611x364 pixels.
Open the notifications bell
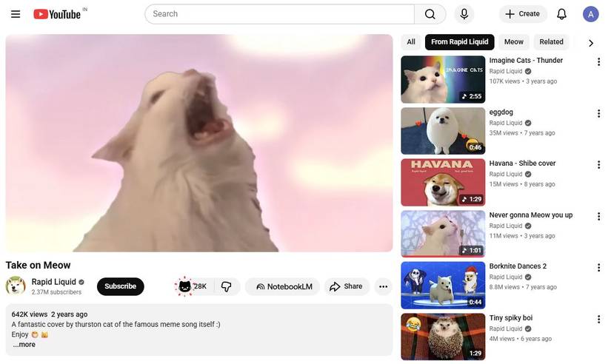pos(561,14)
